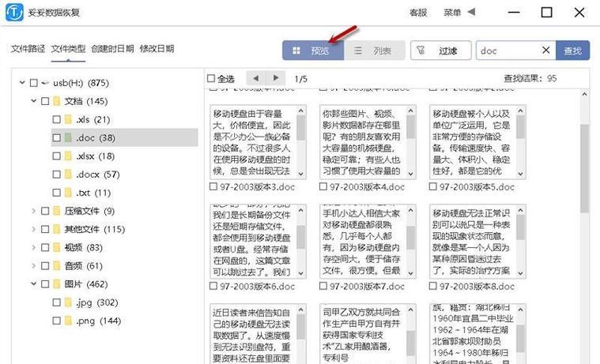The width and height of the screenshot is (600, 364).
Task: Click the preview thumbnail of 97-2003版本7.doc
Action: pos(368,242)
